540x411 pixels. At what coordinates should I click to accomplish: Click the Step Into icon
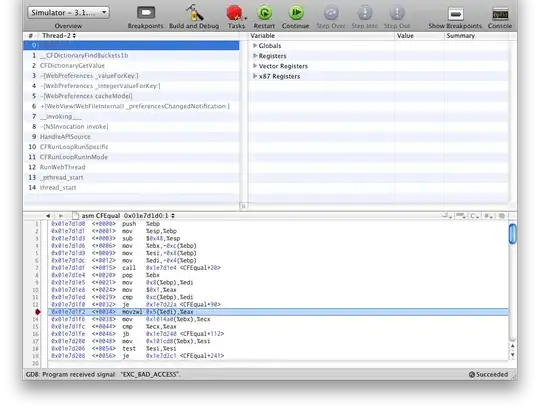[365, 13]
